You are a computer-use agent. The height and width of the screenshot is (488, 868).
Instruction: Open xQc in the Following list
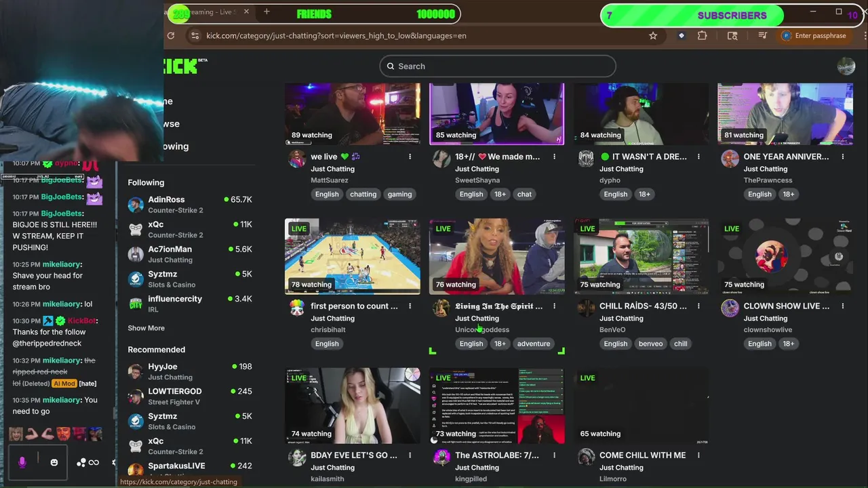click(190, 229)
